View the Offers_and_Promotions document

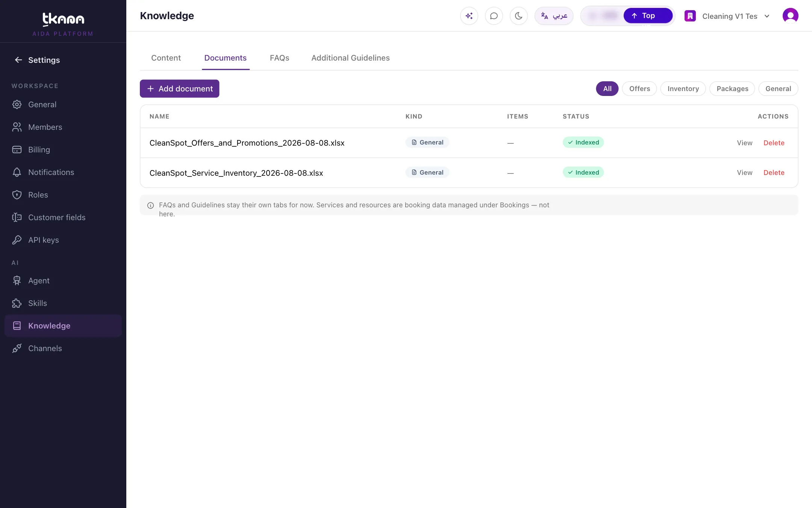pyautogui.click(x=744, y=143)
